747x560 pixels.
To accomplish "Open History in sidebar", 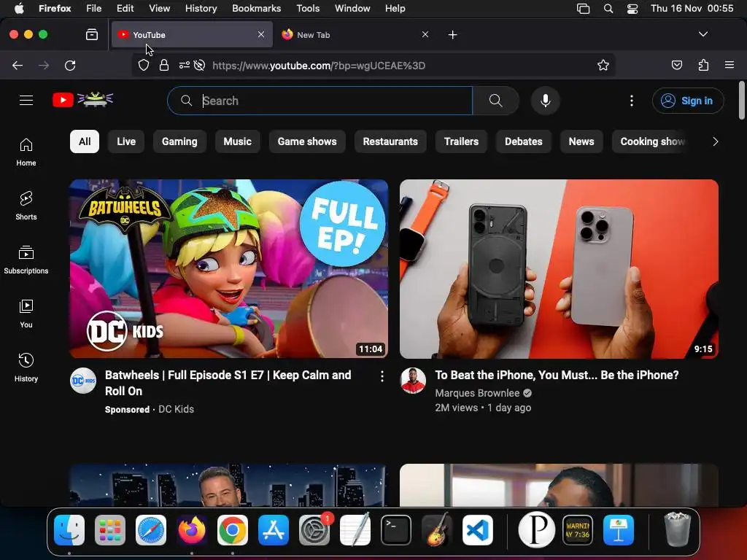I will [x=26, y=367].
